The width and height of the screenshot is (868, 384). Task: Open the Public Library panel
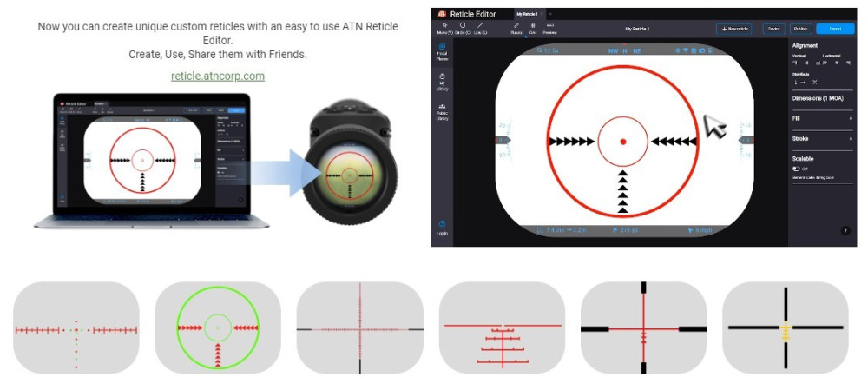(443, 111)
